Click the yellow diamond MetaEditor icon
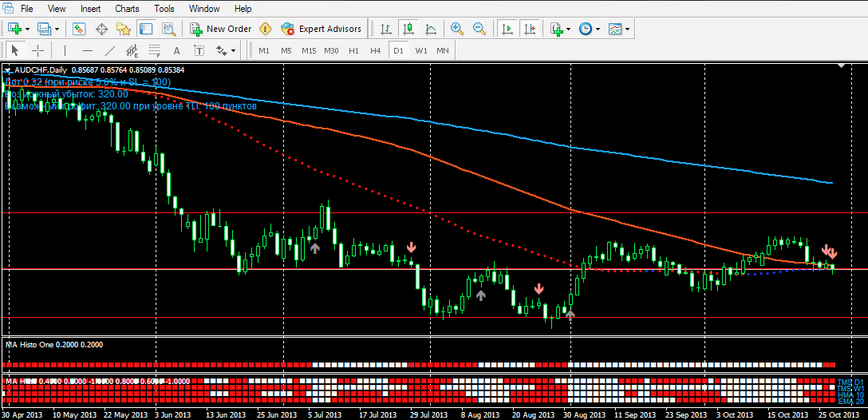Viewport: 868px width, 420px height. pos(266,29)
